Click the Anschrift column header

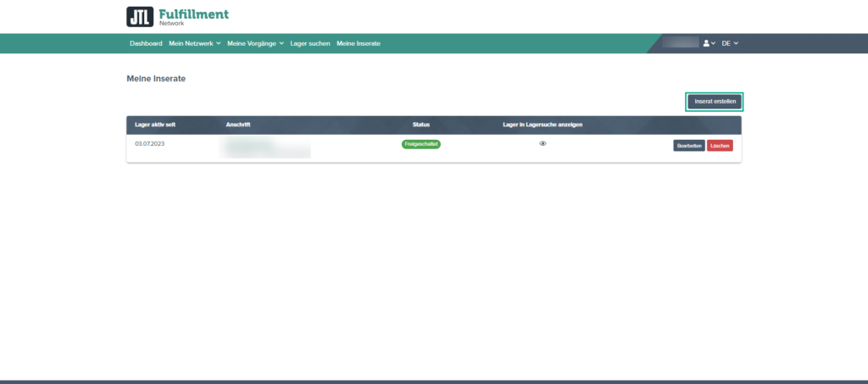click(238, 125)
